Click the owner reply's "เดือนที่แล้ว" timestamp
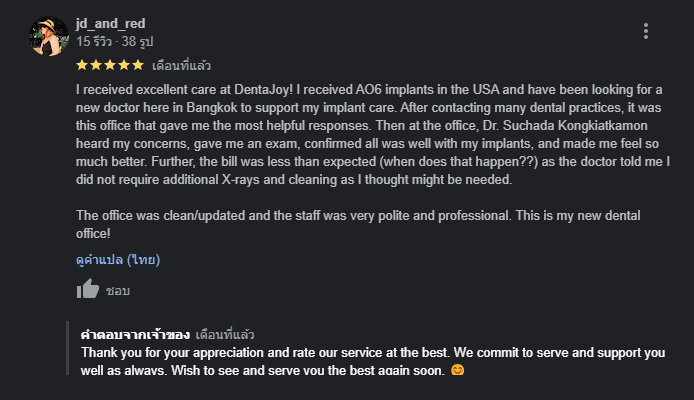 coord(226,335)
